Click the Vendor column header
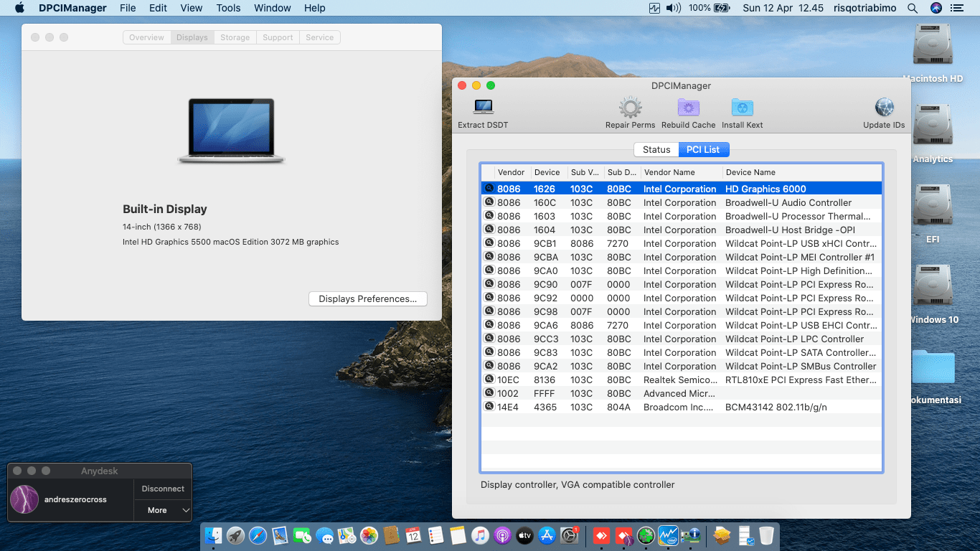 point(512,172)
